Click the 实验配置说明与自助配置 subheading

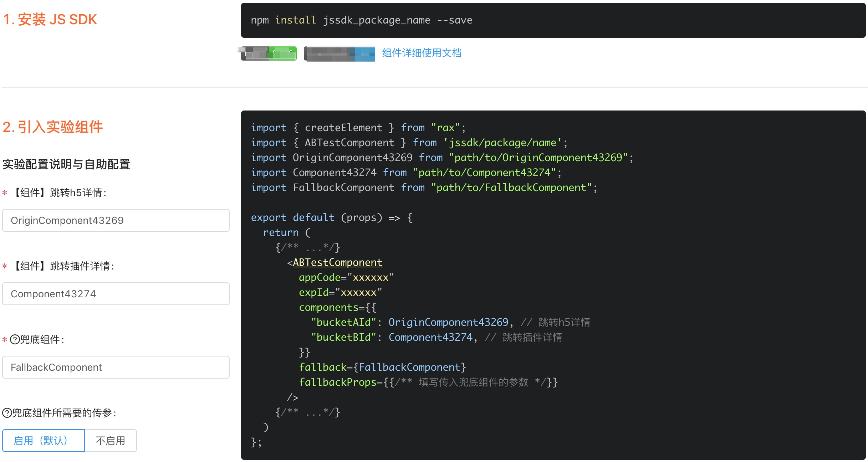pyautogui.click(x=66, y=164)
